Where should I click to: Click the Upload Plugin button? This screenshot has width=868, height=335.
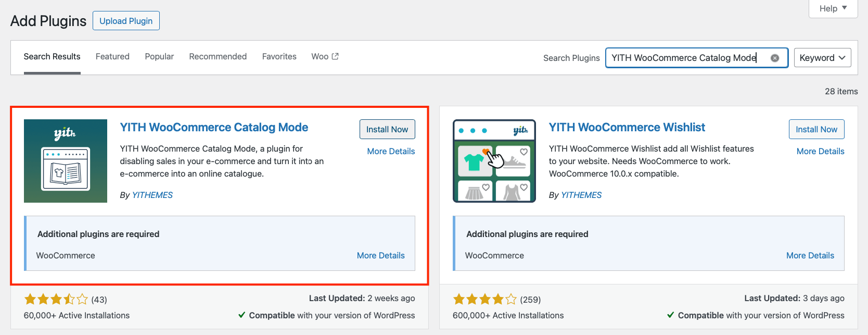[x=126, y=21]
